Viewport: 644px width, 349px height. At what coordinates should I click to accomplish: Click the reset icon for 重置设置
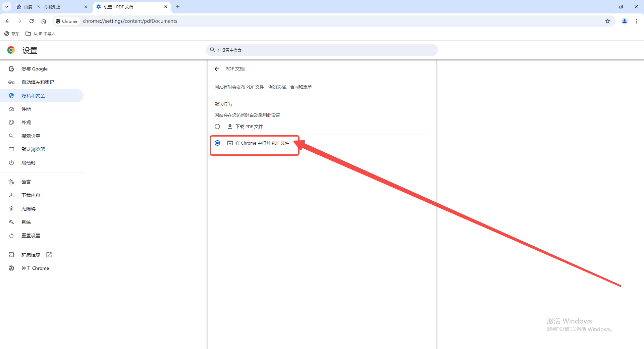tap(11, 236)
